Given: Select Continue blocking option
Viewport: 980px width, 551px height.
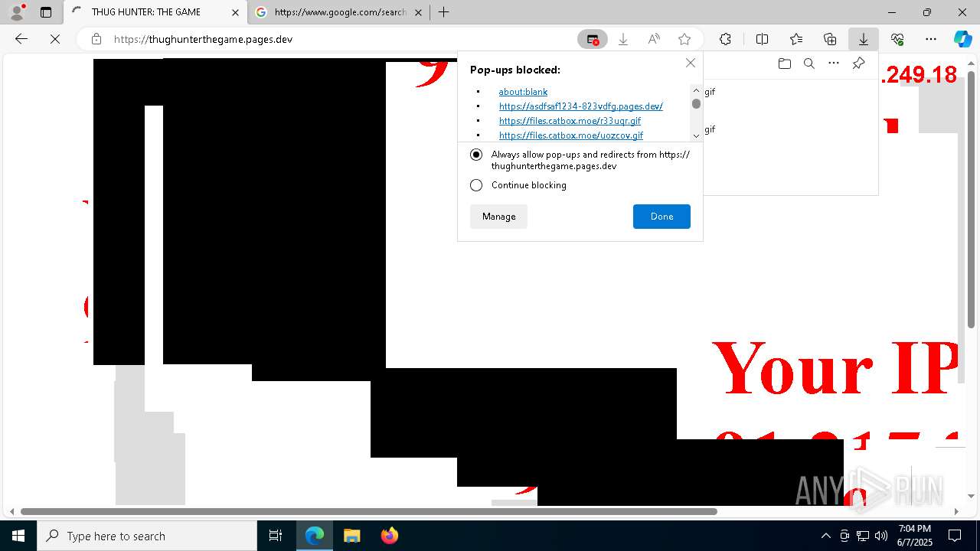Looking at the screenshot, I should click(476, 185).
